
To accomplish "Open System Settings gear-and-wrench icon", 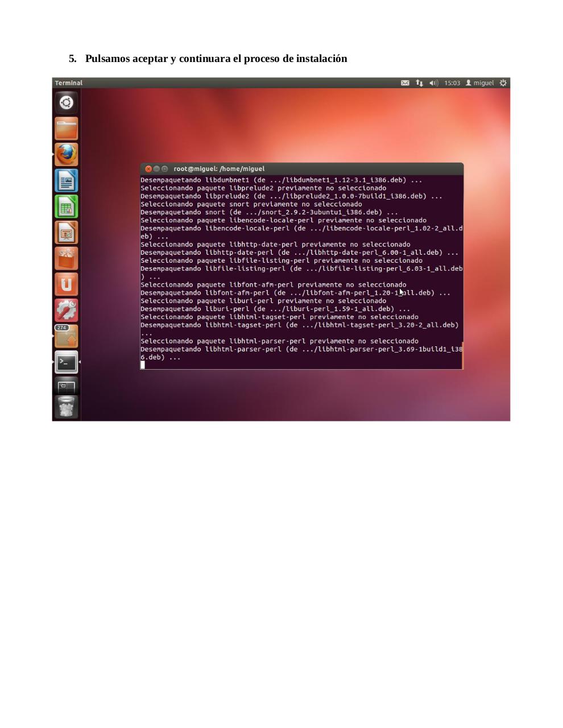I will pos(66,311).
